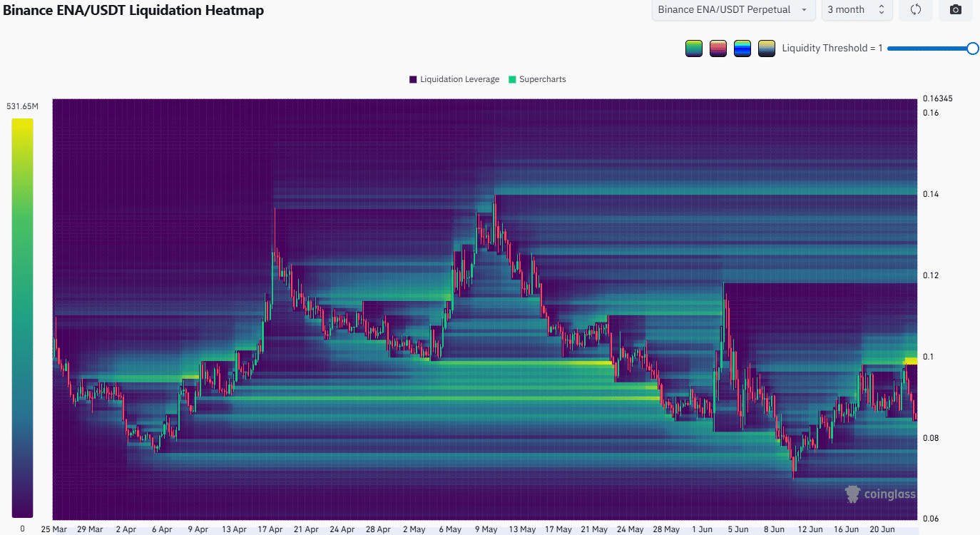The image size is (980, 535).
Task: Click the 28 May date axis label
Action: pyautogui.click(x=666, y=529)
